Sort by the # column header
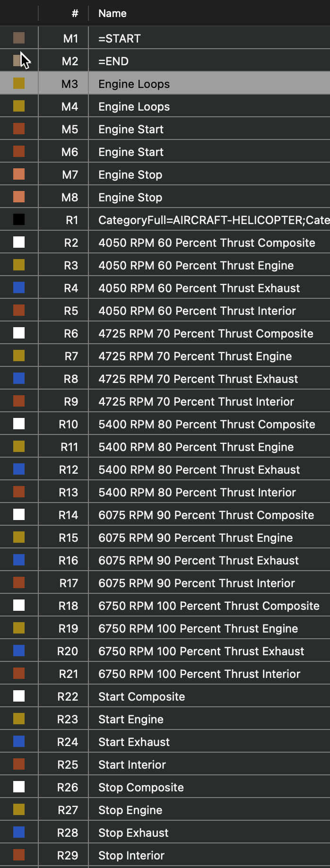 pos(75,13)
